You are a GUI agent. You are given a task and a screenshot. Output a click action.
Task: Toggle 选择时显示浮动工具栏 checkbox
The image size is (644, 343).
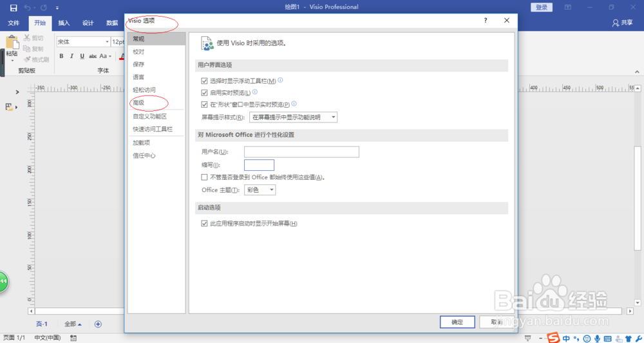point(204,81)
